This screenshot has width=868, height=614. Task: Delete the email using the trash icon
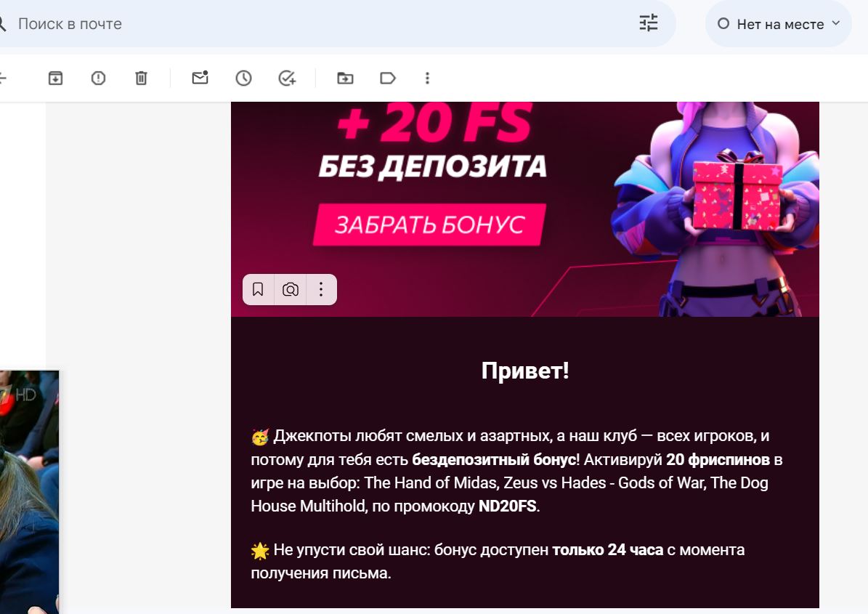pos(141,78)
